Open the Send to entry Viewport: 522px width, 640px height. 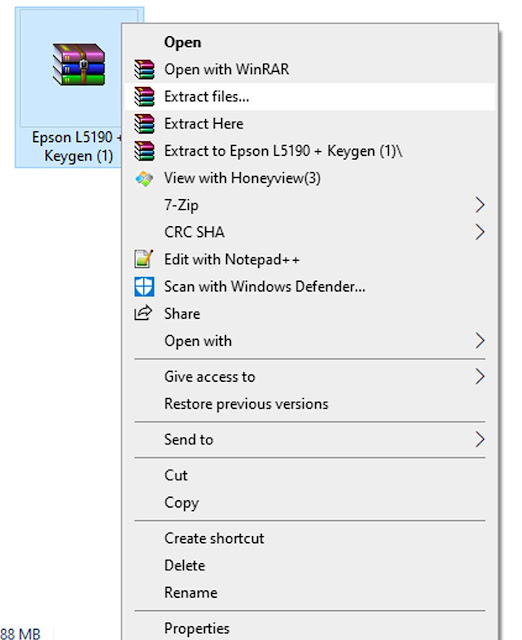pyautogui.click(x=310, y=440)
